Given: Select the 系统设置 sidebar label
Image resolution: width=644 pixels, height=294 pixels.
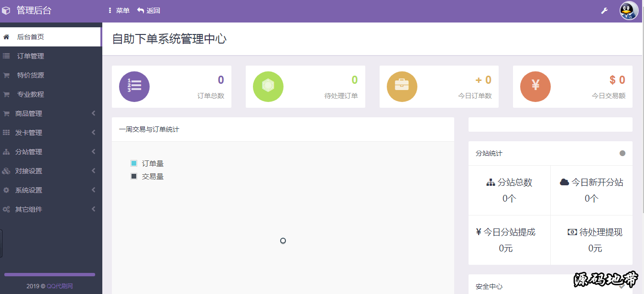Looking at the screenshot, I should 29,190.
